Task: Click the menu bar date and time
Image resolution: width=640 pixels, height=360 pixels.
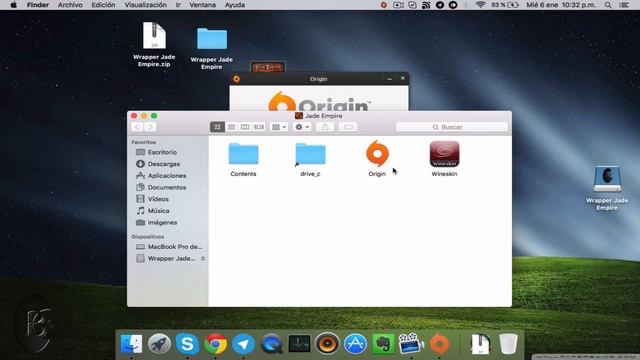Action: [562, 5]
